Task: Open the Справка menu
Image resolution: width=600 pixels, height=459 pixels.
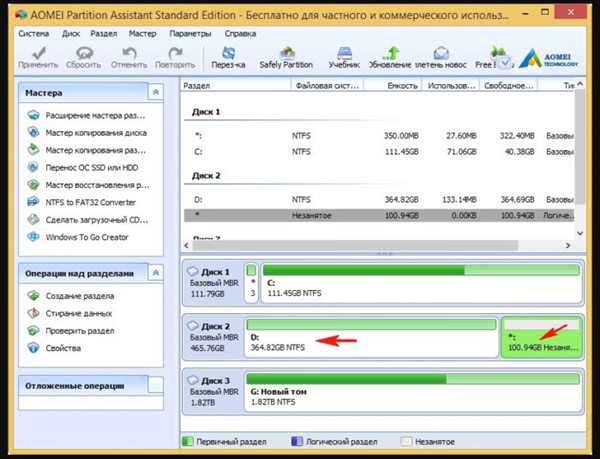Action: pos(240,34)
